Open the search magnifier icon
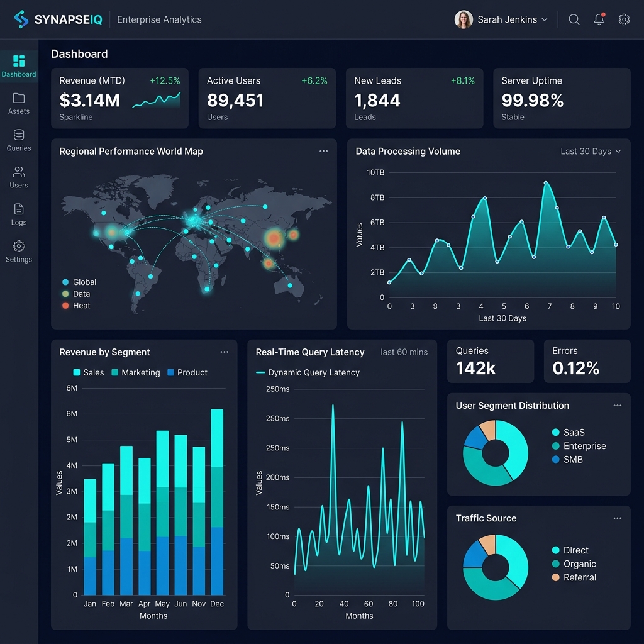 pyautogui.click(x=574, y=19)
